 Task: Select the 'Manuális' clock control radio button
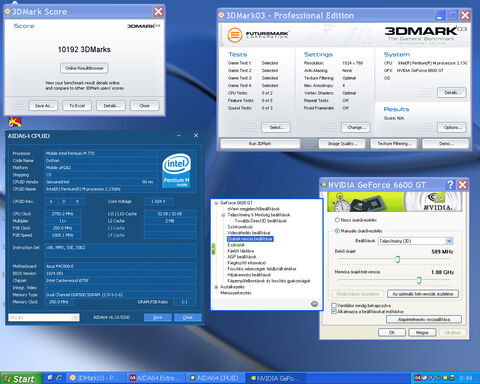(337, 231)
